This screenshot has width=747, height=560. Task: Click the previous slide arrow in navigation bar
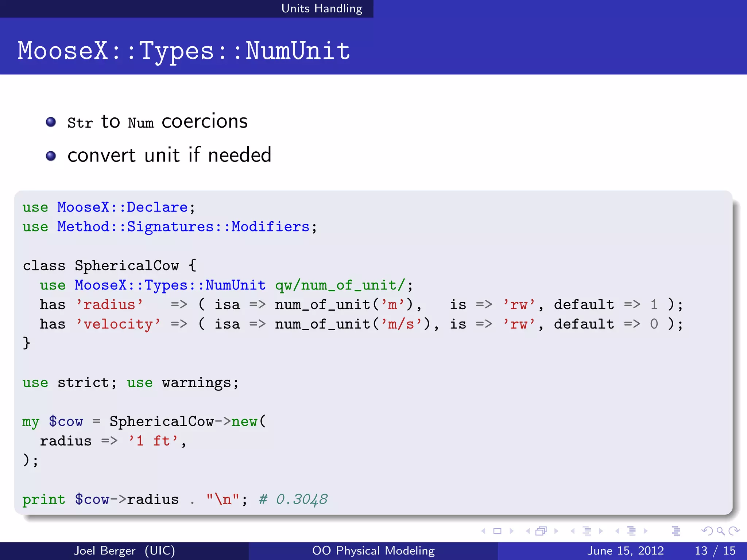(483, 531)
